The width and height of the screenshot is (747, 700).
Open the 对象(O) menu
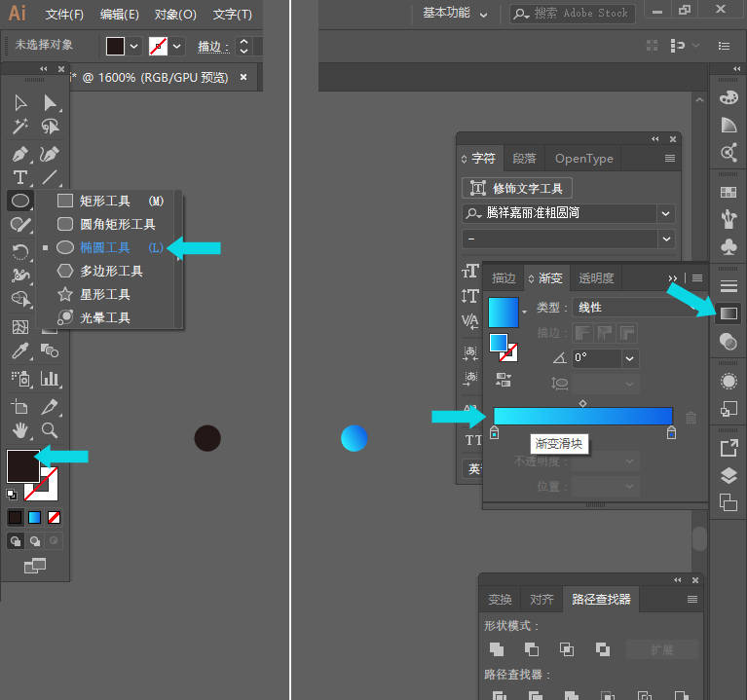point(175,15)
